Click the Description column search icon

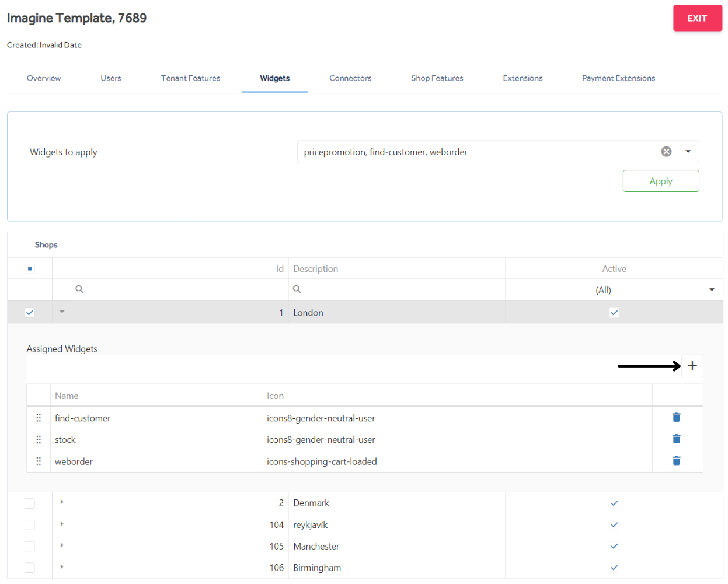click(297, 289)
